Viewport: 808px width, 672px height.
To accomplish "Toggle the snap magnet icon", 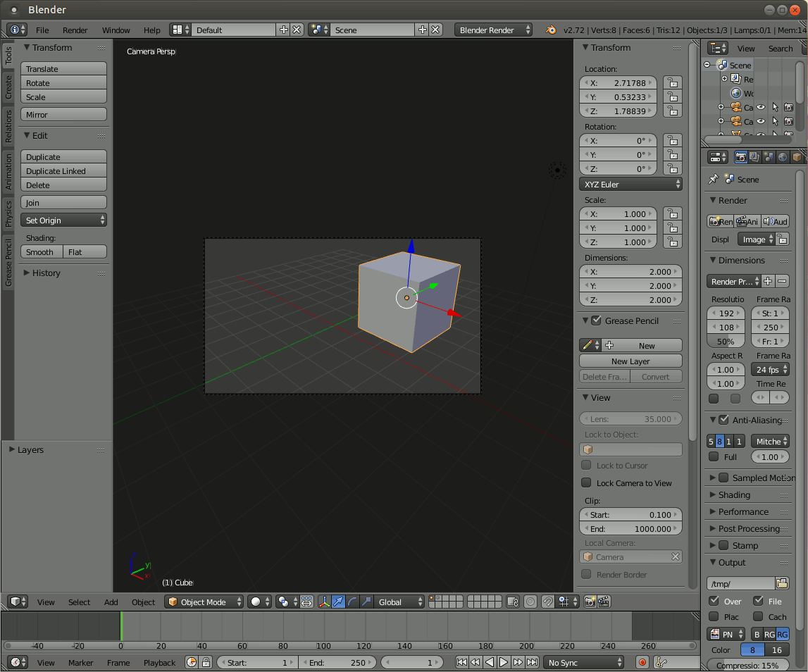I will coord(547,602).
